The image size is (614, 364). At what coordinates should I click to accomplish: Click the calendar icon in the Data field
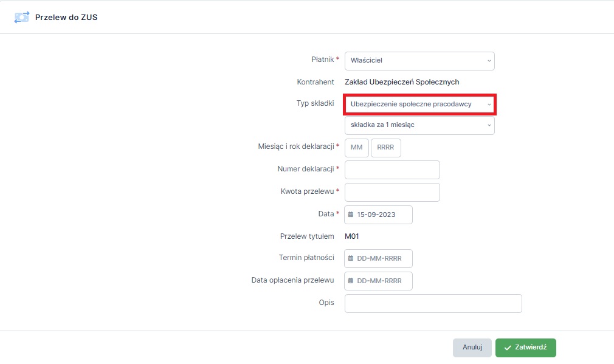351,215
